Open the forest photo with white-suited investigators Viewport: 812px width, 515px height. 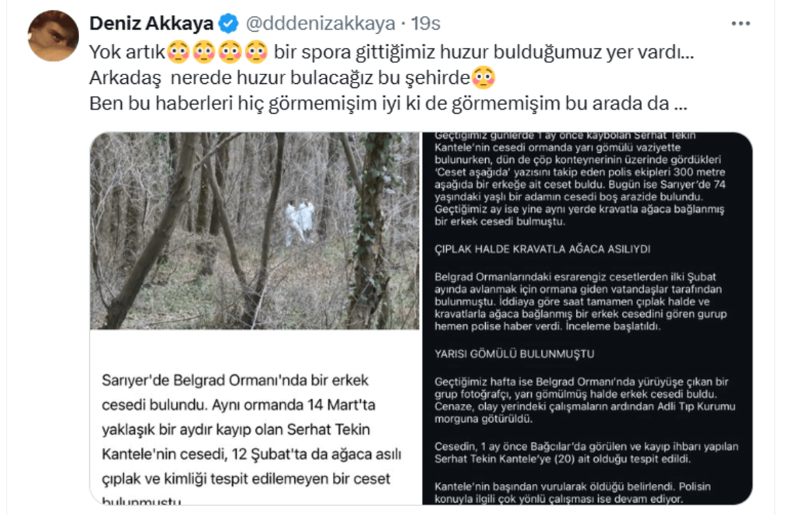tap(254, 231)
